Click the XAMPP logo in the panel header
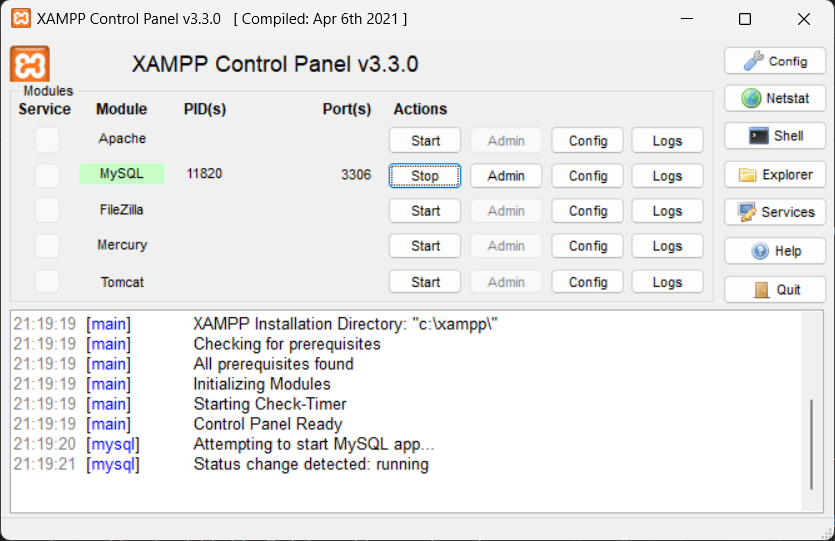 tap(30, 64)
